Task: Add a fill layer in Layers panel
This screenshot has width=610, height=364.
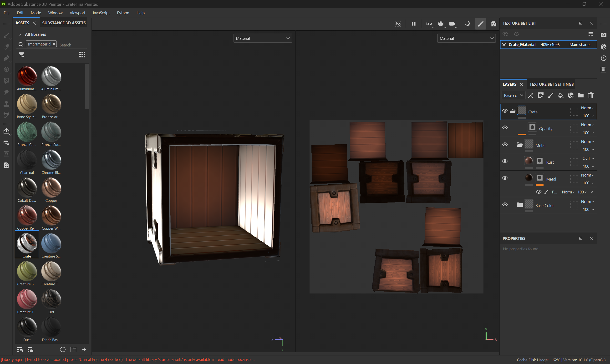Action: (x=560, y=96)
